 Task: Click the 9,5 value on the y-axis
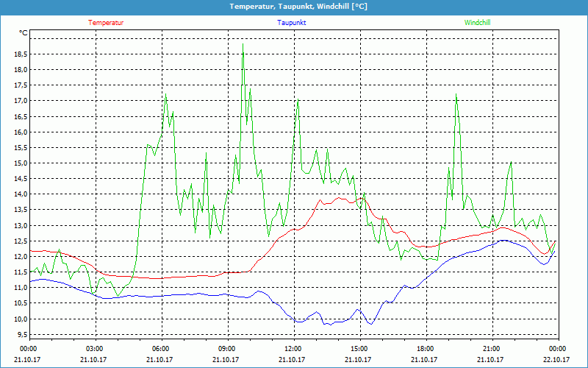[21, 335]
